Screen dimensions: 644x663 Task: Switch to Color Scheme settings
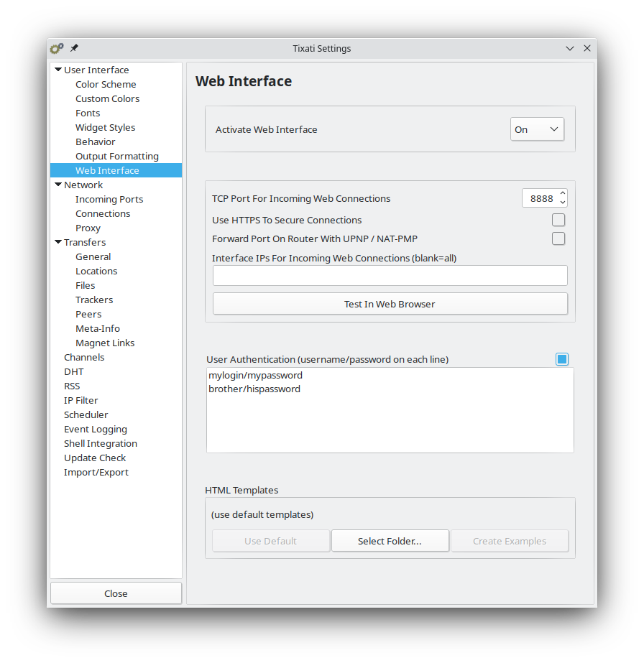coord(106,84)
